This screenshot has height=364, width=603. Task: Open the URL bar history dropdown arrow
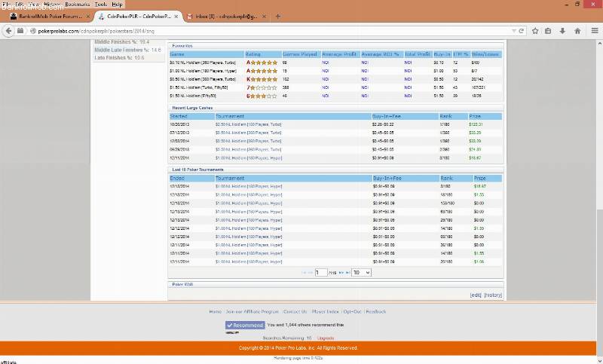coord(514,31)
